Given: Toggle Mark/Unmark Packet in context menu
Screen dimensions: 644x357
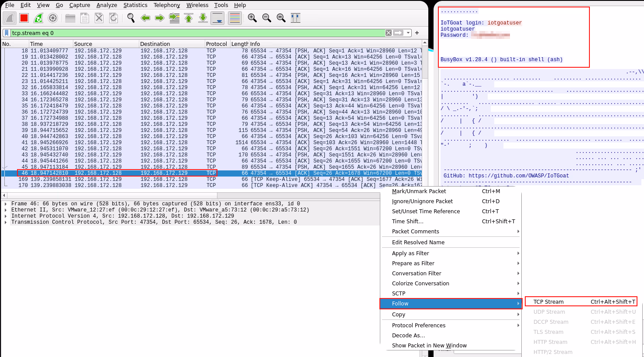Looking at the screenshot, I should pyautogui.click(x=420, y=191).
